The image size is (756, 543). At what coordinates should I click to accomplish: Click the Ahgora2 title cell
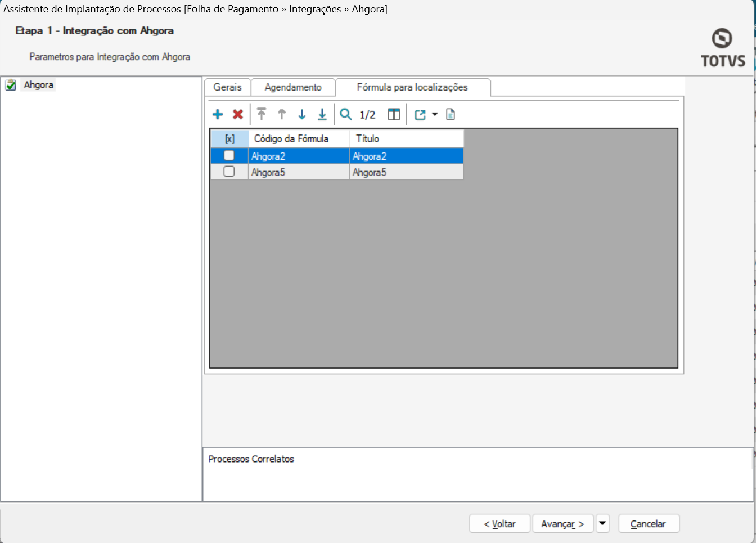407,156
